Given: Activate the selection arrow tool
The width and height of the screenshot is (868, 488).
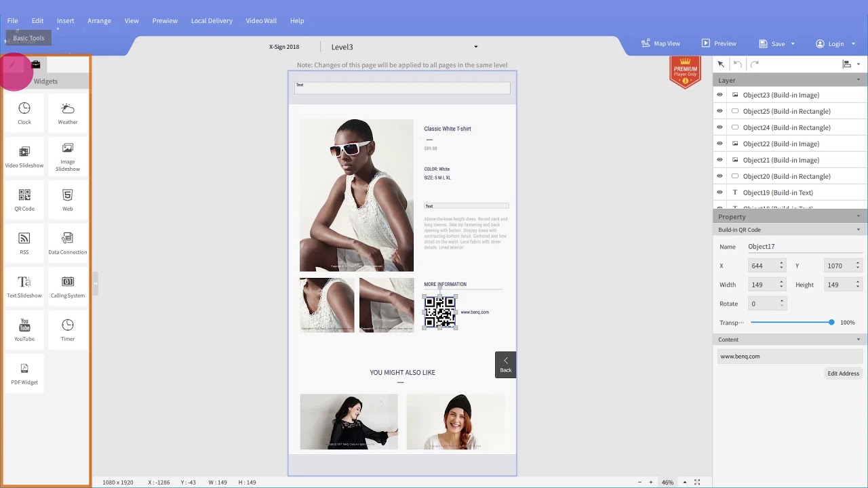Looking at the screenshot, I should click(721, 64).
